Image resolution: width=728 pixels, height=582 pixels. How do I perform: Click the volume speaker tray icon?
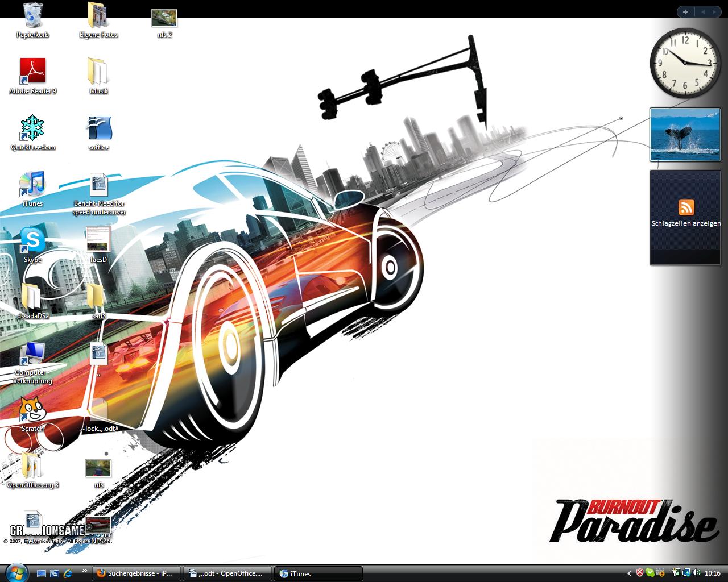tap(697, 573)
